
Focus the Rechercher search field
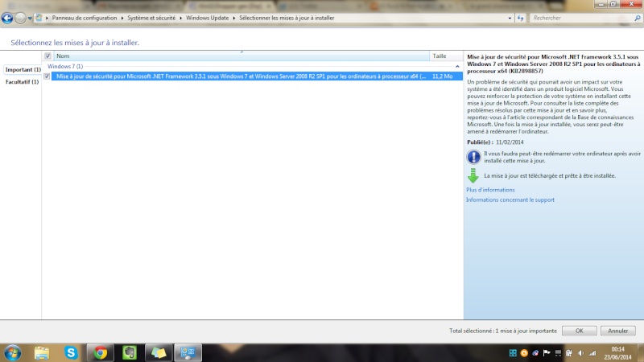pyautogui.click(x=580, y=18)
